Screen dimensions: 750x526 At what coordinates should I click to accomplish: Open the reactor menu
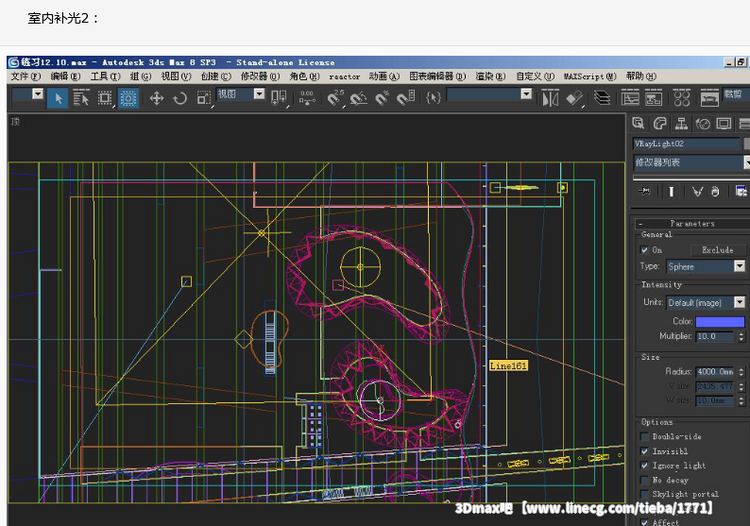pyautogui.click(x=344, y=77)
